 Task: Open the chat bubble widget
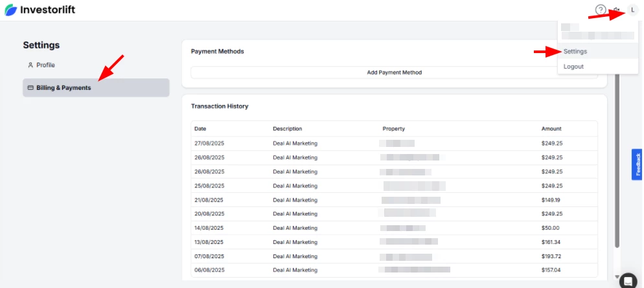628,280
